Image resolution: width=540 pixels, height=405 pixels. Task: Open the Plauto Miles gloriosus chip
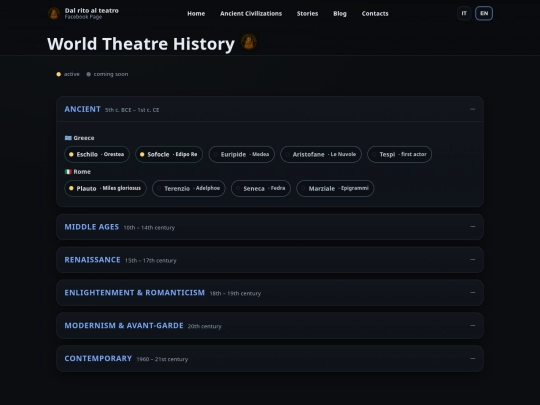105,188
